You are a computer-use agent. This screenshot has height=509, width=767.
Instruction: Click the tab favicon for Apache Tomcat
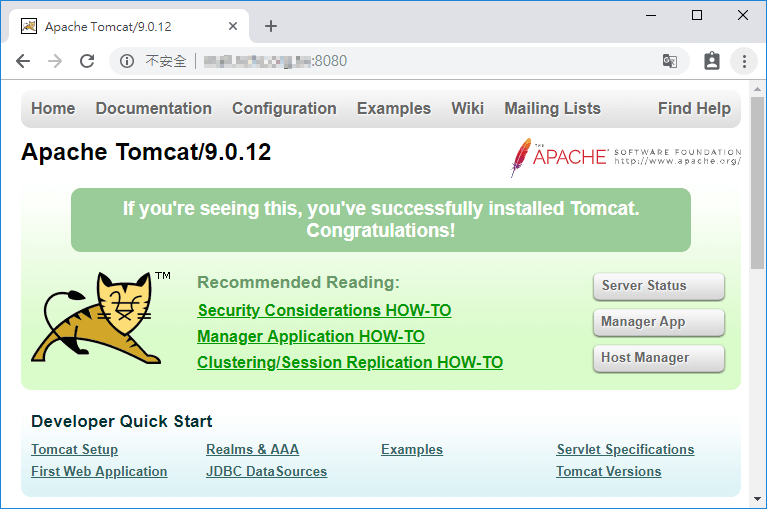[29, 26]
